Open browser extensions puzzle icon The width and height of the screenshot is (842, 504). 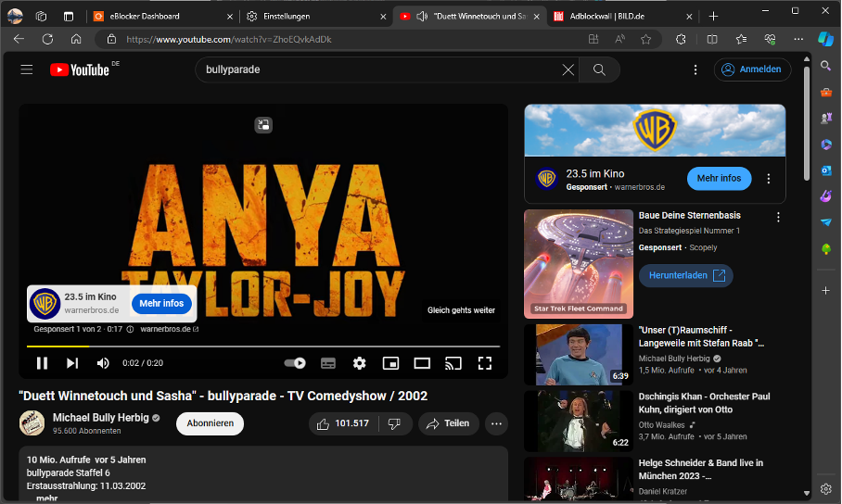coord(681,39)
